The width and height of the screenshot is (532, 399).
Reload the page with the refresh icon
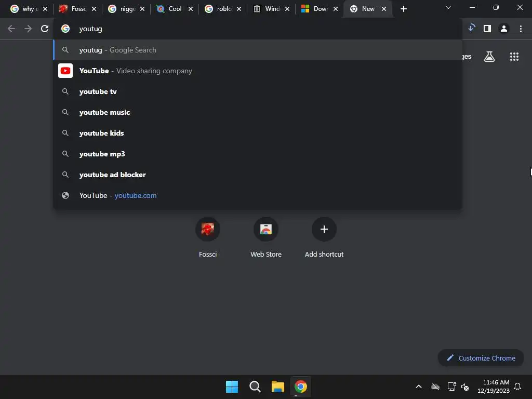point(45,29)
